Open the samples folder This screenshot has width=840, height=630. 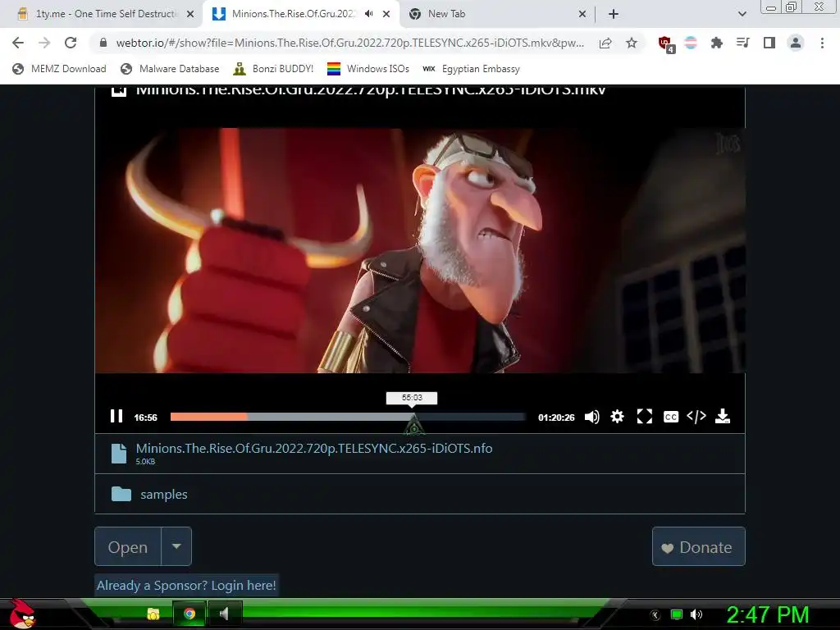tap(164, 495)
